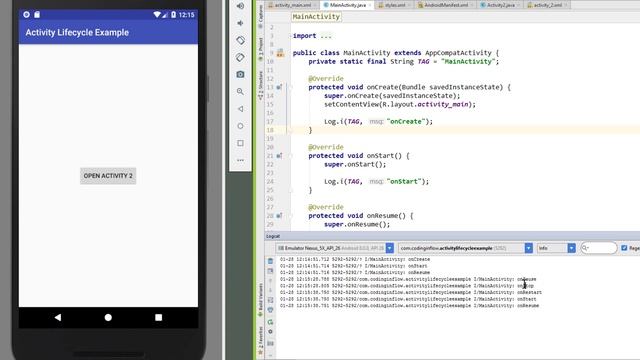Open emulator extended controls (three dots)

click(x=240, y=160)
